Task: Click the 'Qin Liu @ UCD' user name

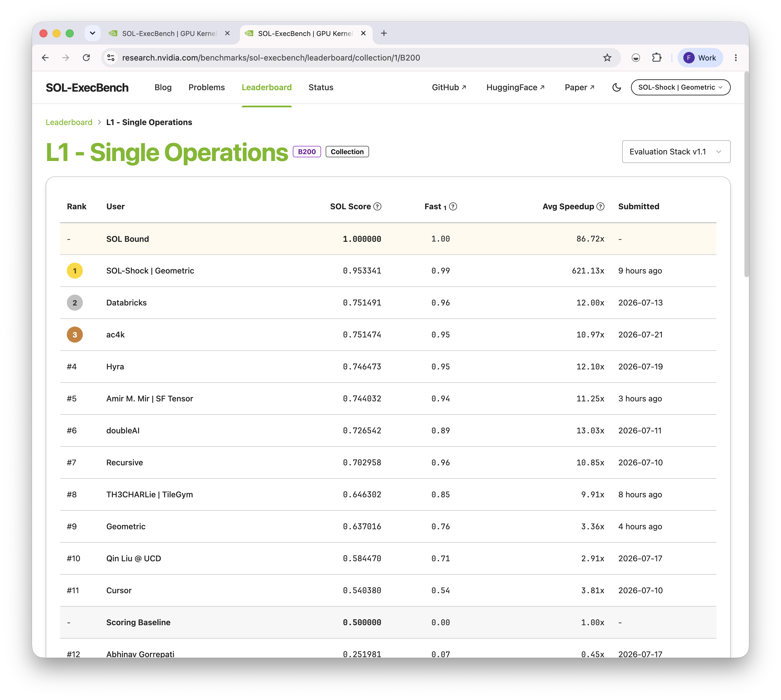Action: point(134,558)
